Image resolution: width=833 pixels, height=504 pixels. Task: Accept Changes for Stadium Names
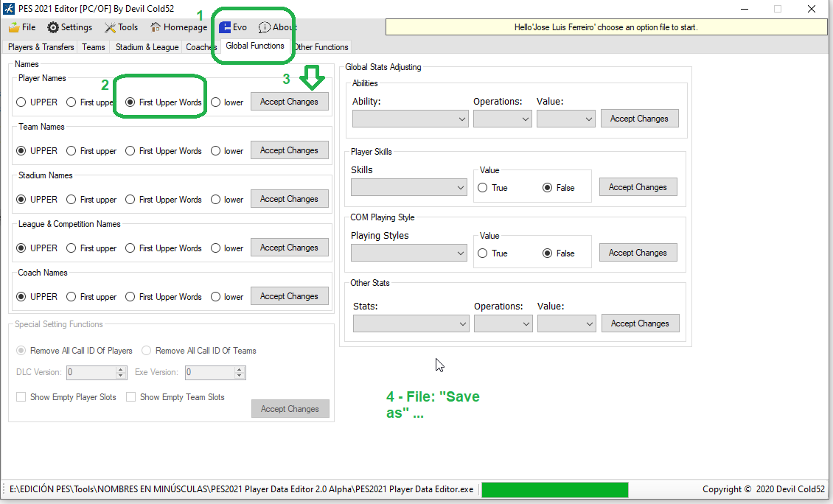tap(290, 199)
